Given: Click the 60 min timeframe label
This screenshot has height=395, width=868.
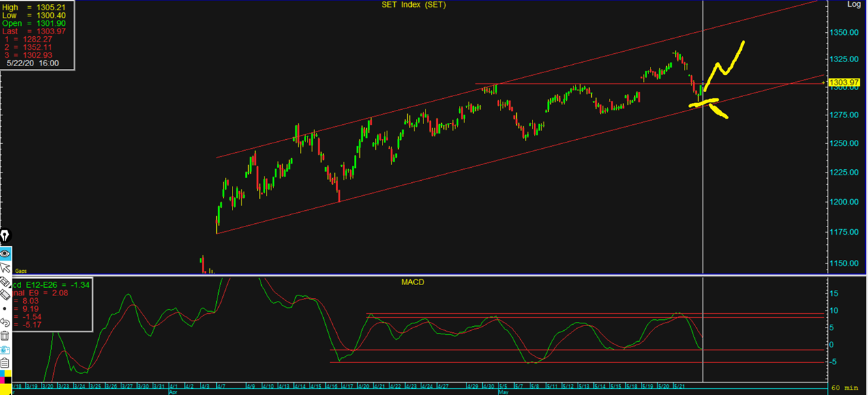Looking at the screenshot, I should pos(846,387).
